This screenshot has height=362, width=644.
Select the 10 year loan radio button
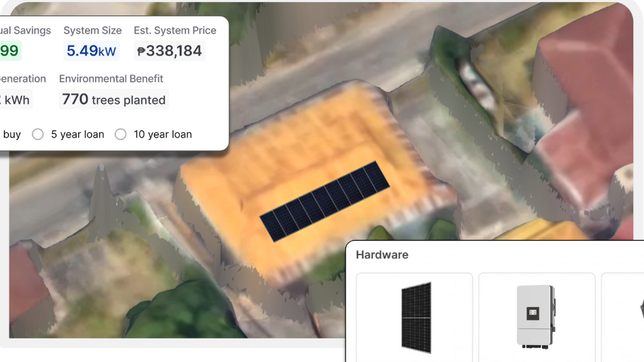click(x=120, y=134)
